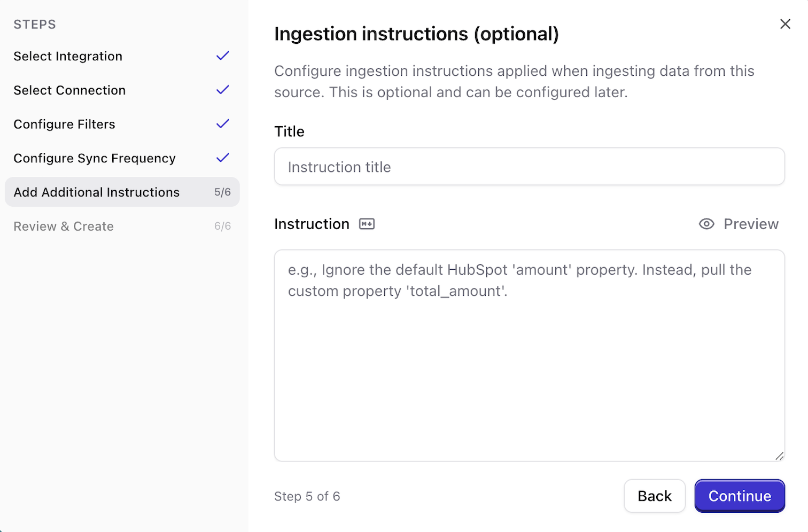Open the Select Connection step
This screenshot has height=532, width=808.
click(69, 90)
